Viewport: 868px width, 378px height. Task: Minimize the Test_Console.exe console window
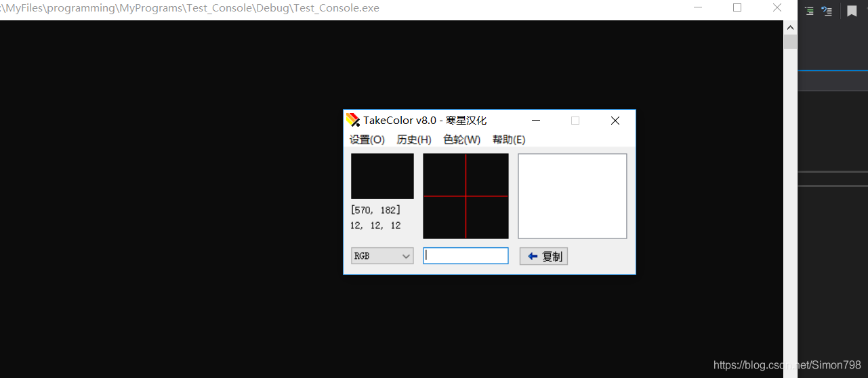pyautogui.click(x=698, y=7)
